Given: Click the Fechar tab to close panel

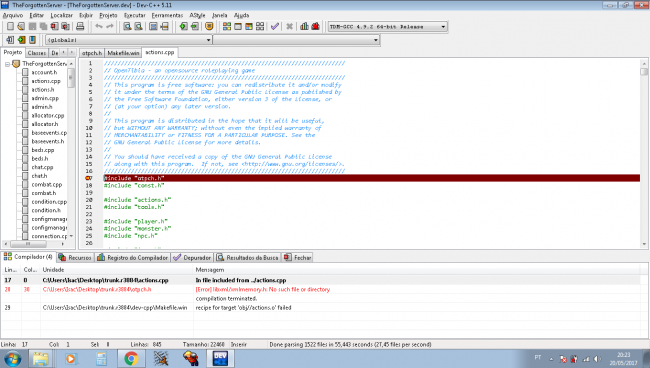Looking at the screenshot, I should click(x=298, y=257).
